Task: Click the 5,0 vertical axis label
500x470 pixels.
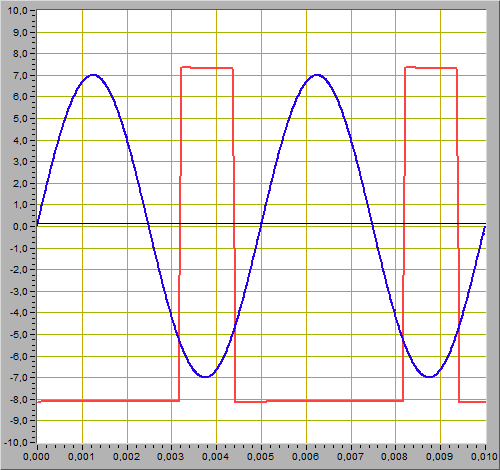Action: coord(20,119)
